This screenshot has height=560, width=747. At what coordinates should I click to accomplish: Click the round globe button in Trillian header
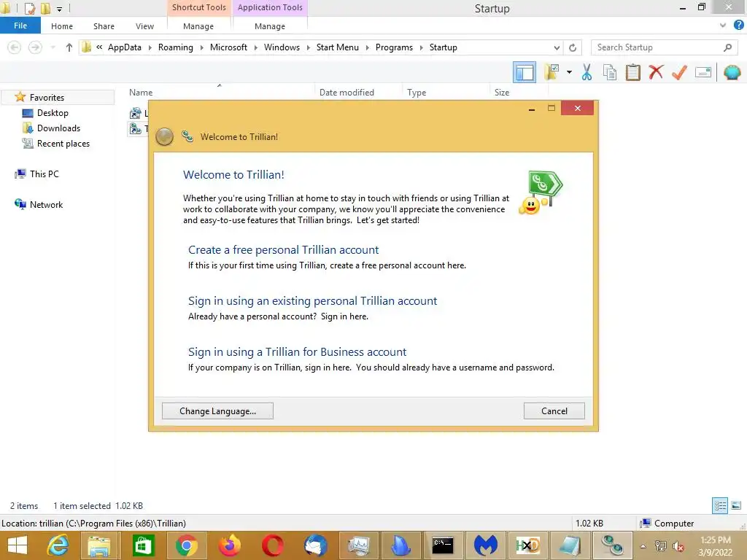pos(164,137)
